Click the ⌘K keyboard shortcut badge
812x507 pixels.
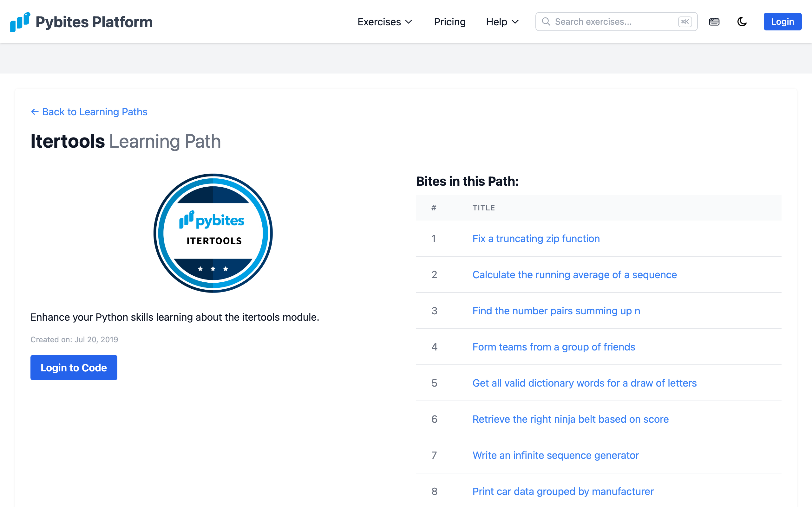[x=685, y=22]
